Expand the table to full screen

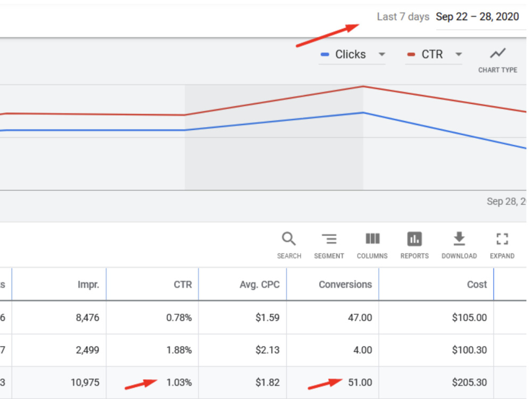coord(502,245)
